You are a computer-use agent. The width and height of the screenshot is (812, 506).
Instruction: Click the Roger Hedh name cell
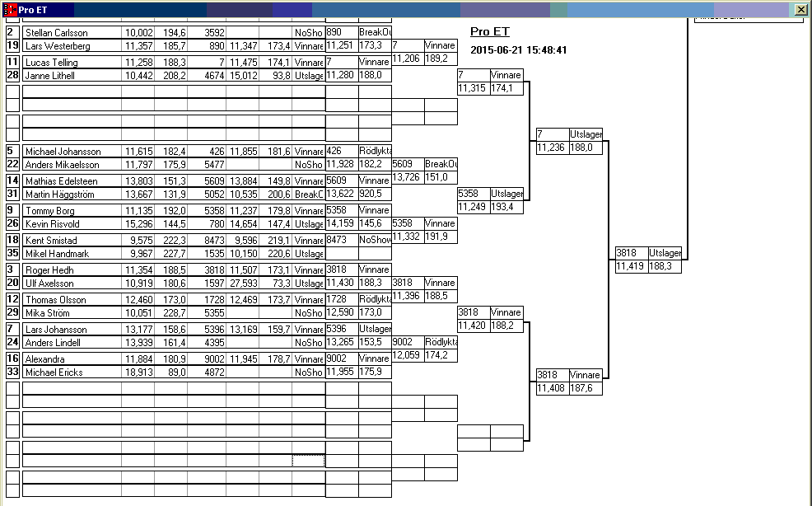point(72,270)
